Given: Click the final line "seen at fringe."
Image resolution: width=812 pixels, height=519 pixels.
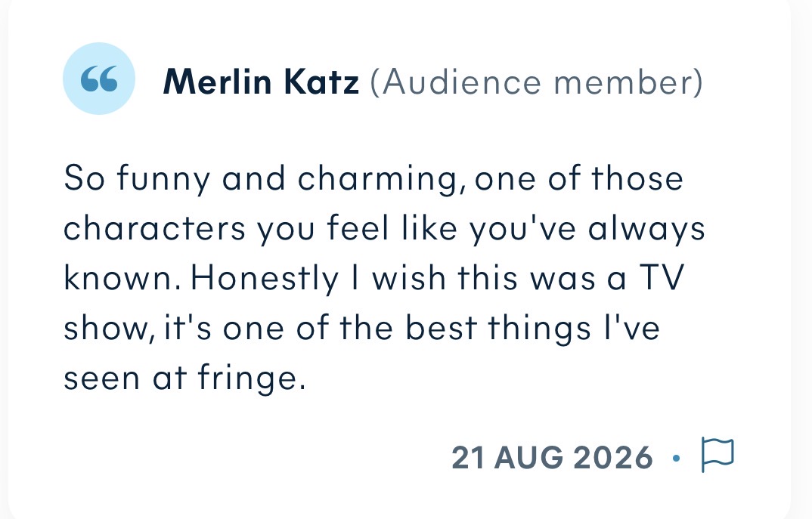Looking at the screenshot, I should [185, 378].
